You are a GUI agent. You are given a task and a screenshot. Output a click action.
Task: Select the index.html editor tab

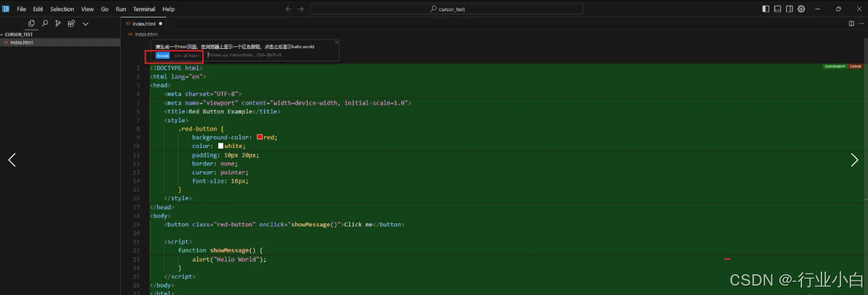pyautogui.click(x=144, y=23)
